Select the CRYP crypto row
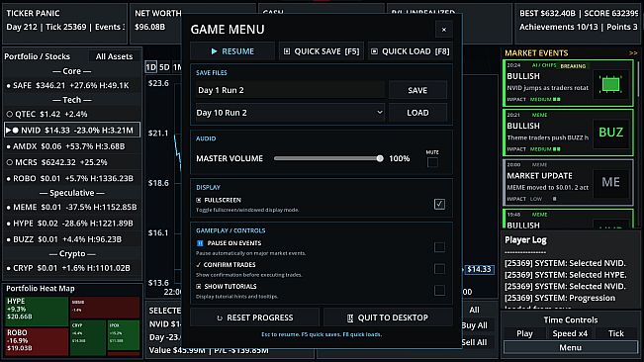Viewport: 644px width, 362px height. (72, 268)
